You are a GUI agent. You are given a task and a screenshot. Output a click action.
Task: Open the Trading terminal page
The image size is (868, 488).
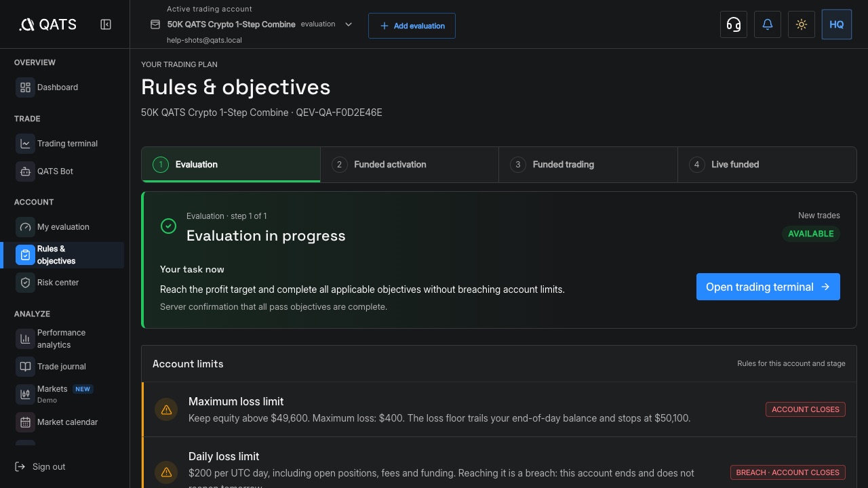(69, 144)
